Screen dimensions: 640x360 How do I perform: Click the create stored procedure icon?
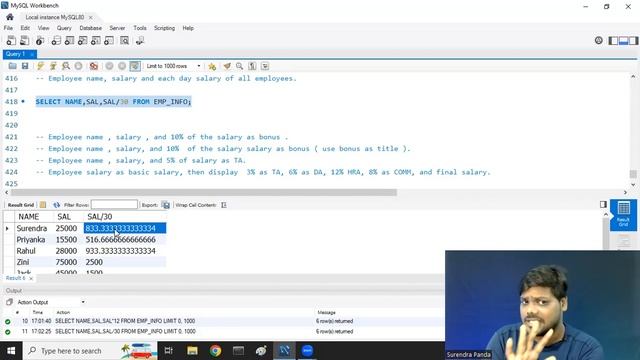(x=96, y=41)
